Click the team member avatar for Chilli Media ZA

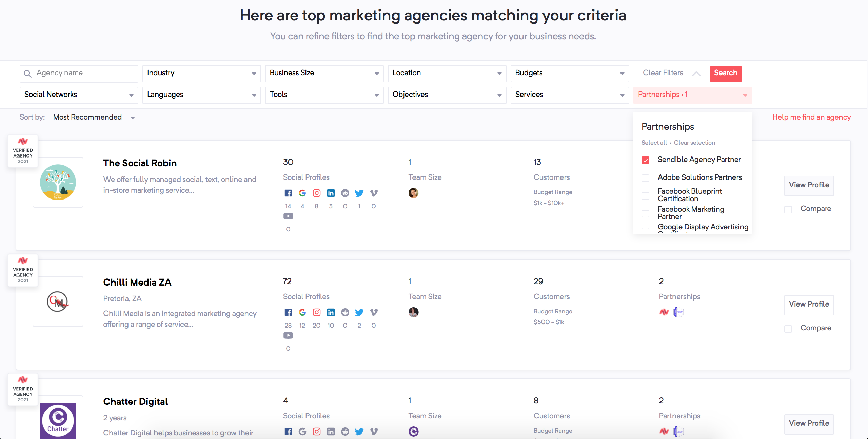click(x=413, y=312)
